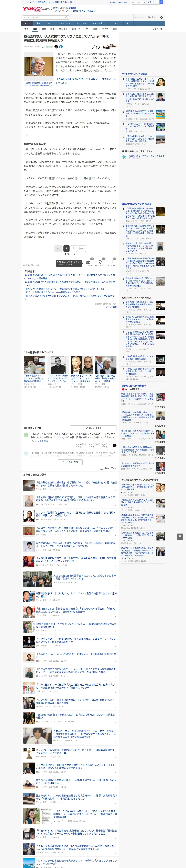Focus the キーワードを入力 search field
The width and height of the screenshot is (186, 868).
[x=44, y=18]
